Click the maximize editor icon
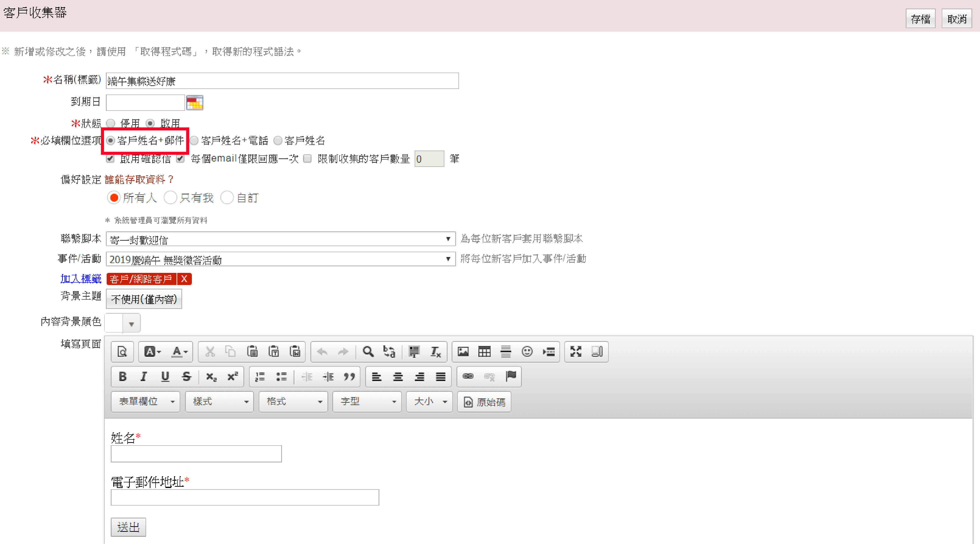 click(576, 351)
